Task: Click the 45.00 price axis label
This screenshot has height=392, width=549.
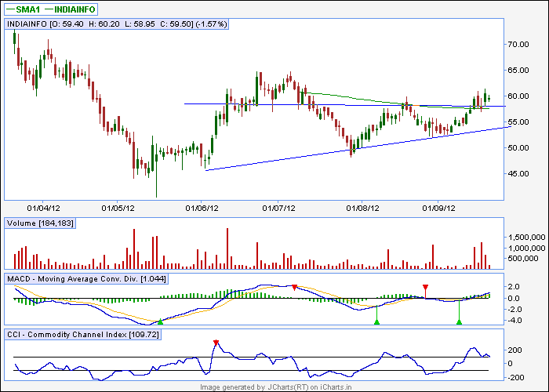Action: tap(518, 174)
